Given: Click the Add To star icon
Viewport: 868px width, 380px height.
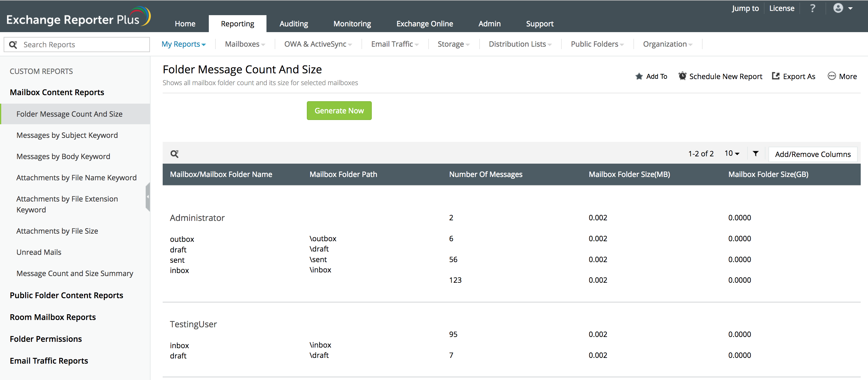Looking at the screenshot, I should click(639, 76).
